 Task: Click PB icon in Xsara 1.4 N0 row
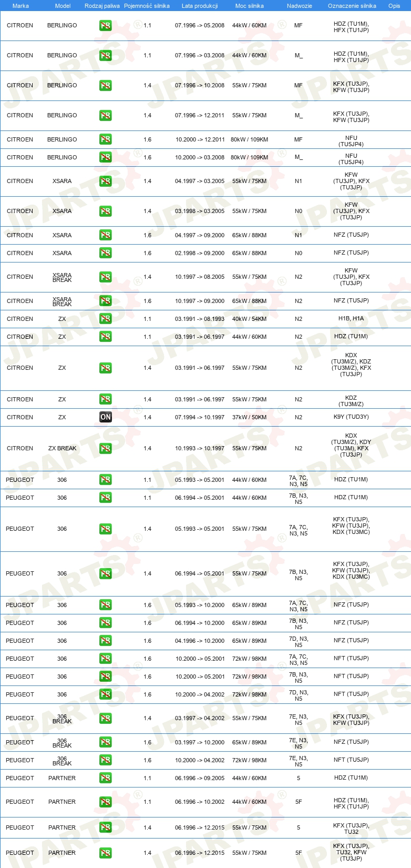(106, 211)
